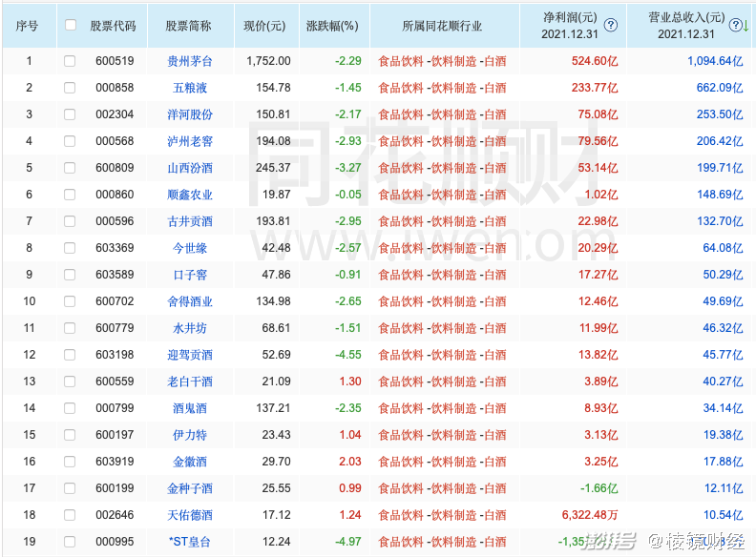Click 贵州茅台 revenue 1,094.64亿
Image resolution: width=756 pixels, height=557 pixels.
[715, 61]
